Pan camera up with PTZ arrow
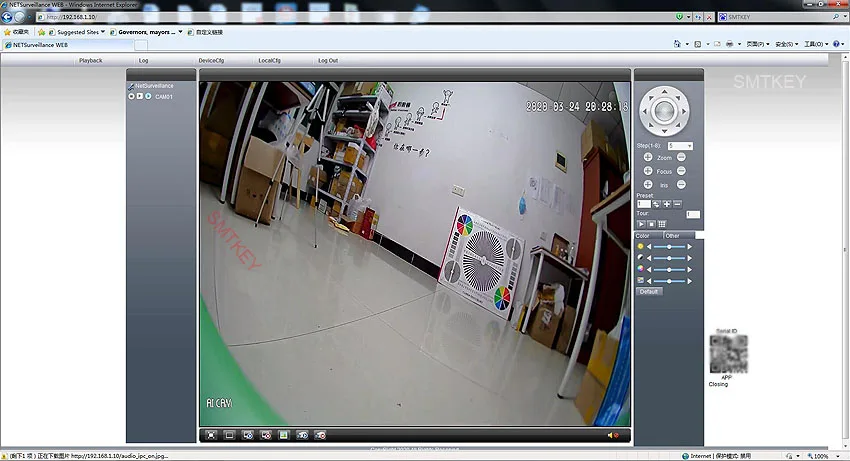Image resolution: width=850 pixels, height=461 pixels. 664,91
